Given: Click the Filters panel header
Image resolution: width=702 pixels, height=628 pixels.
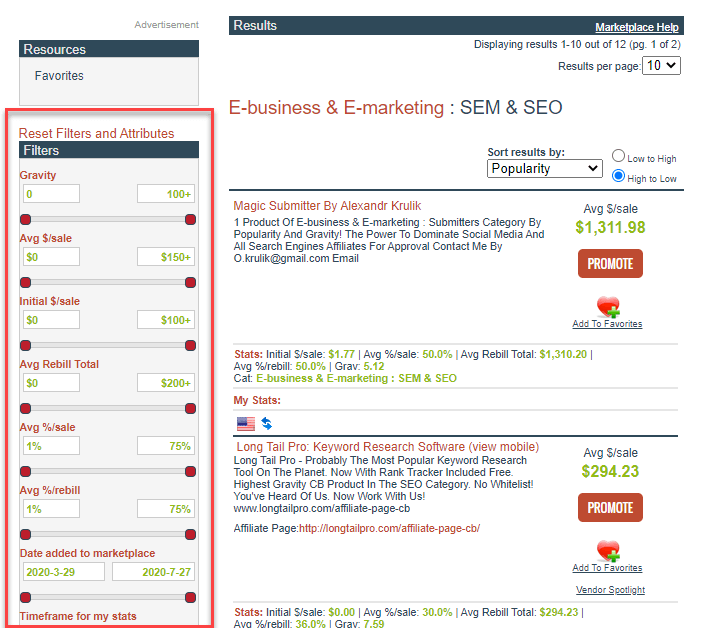Looking at the screenshot, I should click(x=109, y=150).
